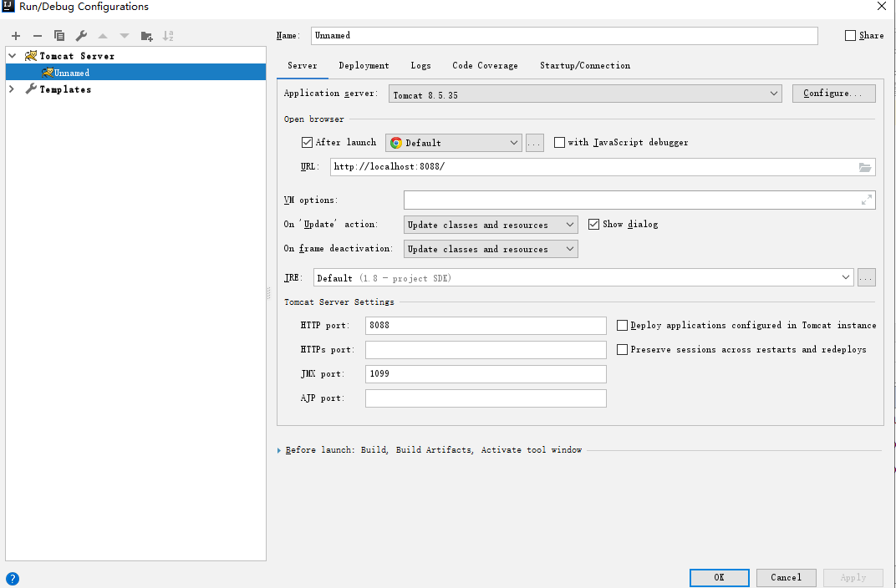The width and height of the screenshot is (896, 588).
Task: Switch to the Code Coverage tab
Action: 485,66
